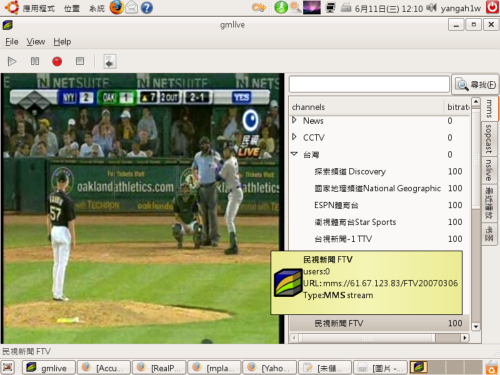
Task: Launch Firefox from the top panel
Action: [116, 7]
